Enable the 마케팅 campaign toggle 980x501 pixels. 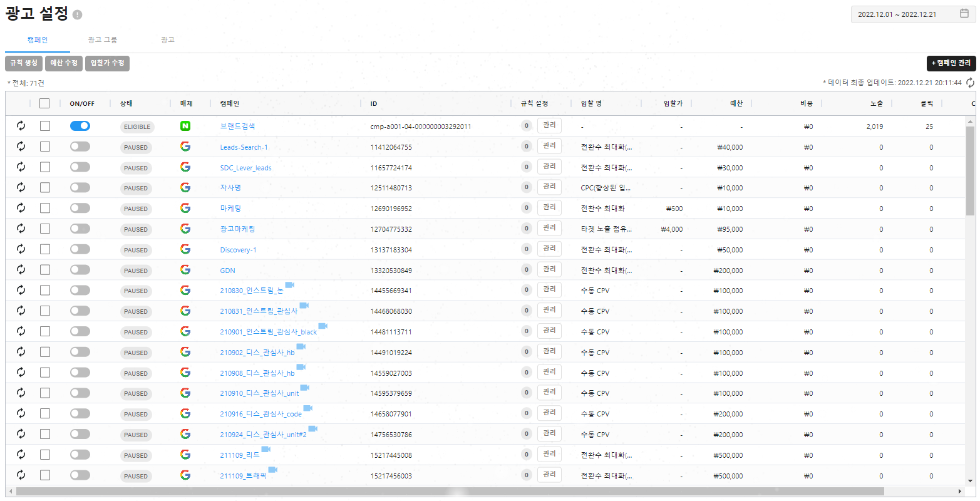pyautogui.click(x=80, y=208)
